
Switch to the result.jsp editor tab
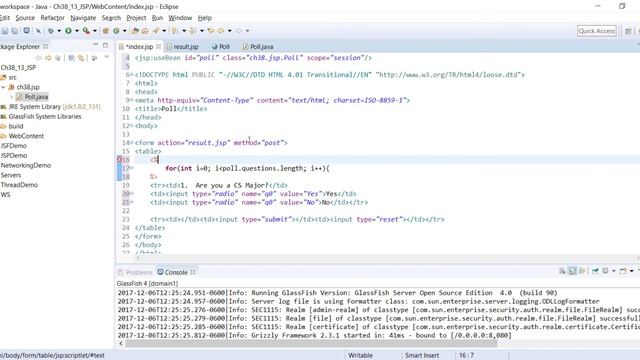click(182, 47)
